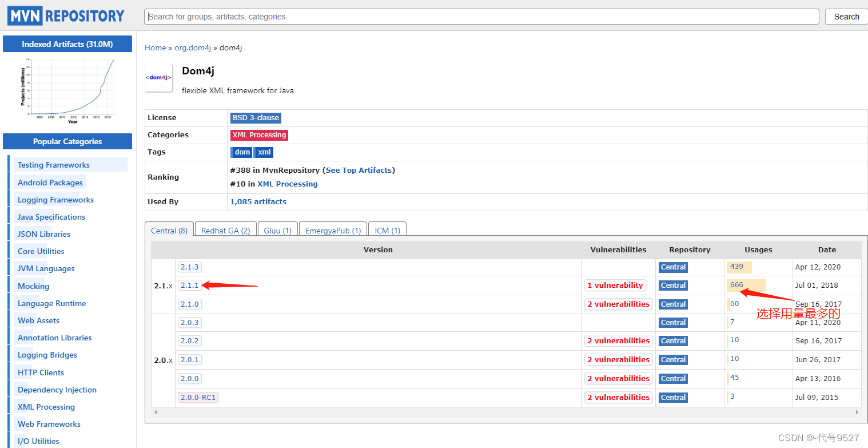The width and height of the screenshot is (868, 448).
Task: Click the dom tag
Action: (x=241, y=152)
